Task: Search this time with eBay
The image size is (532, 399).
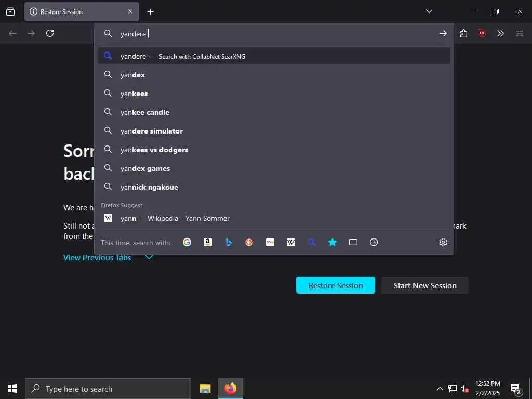Action: pyautogui.click(x=270, y=242)
